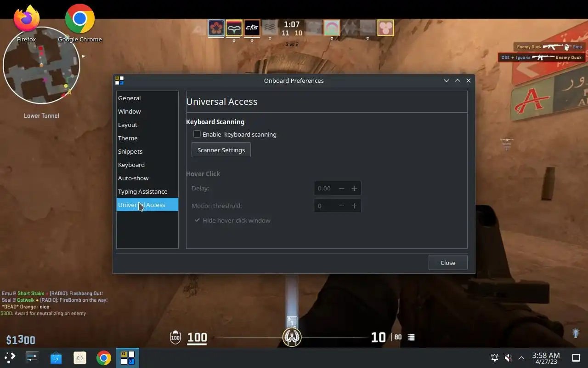The image size is (588, 368).
Task: Click the CTS player avatar in the scoreboard
Action: [x=252, y=28]
